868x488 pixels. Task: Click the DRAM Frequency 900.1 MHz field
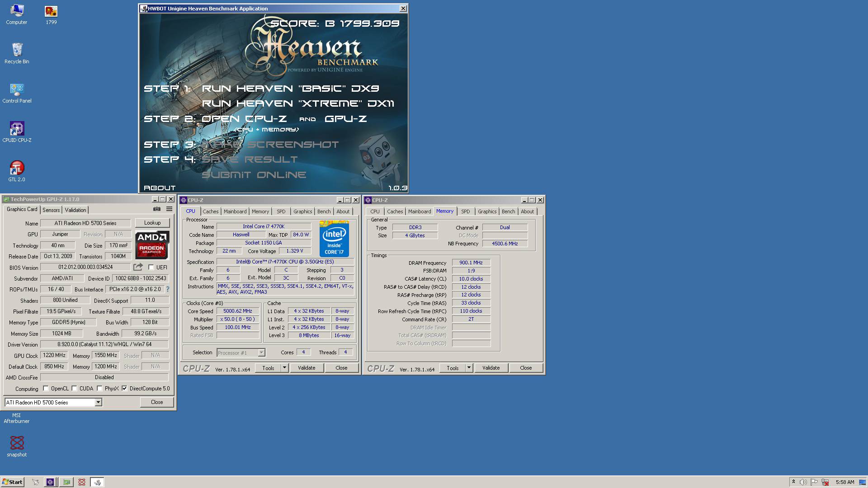471,263
